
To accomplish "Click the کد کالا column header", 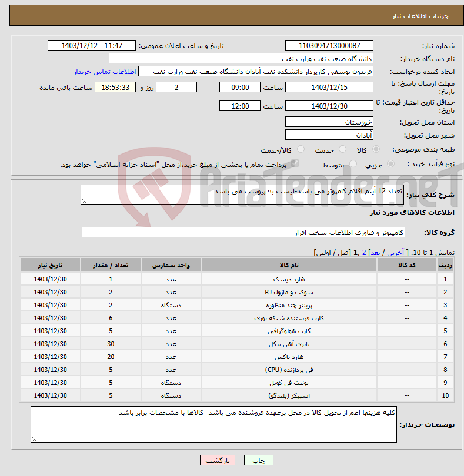I will coord(407,265).
